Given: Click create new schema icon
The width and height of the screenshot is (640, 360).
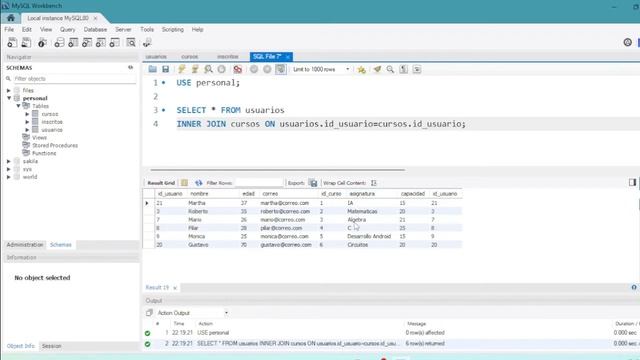Looking at the screenshot, I should (x=59, y=42).
